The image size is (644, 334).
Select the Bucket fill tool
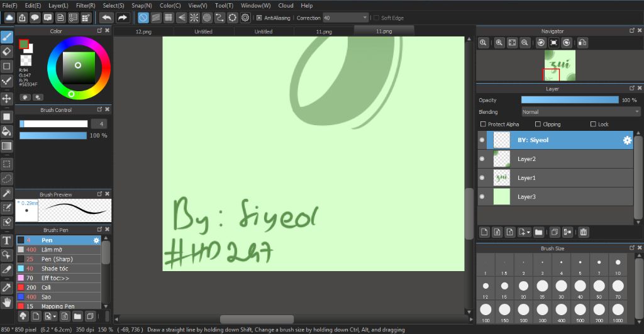(6, 131)
